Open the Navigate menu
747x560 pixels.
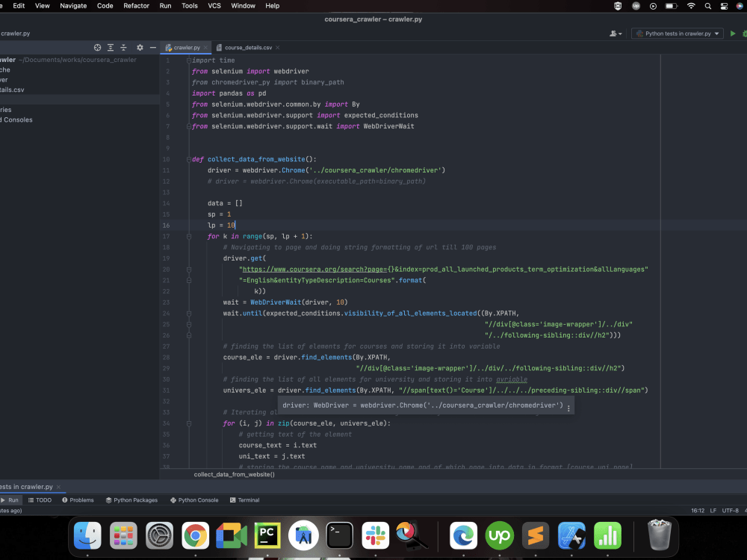[73, 6]
